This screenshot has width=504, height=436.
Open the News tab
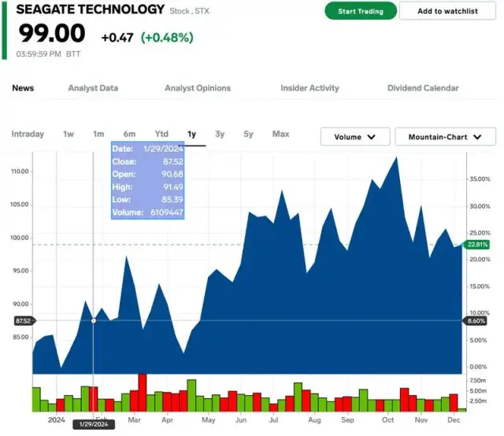(x=23, y=88)
